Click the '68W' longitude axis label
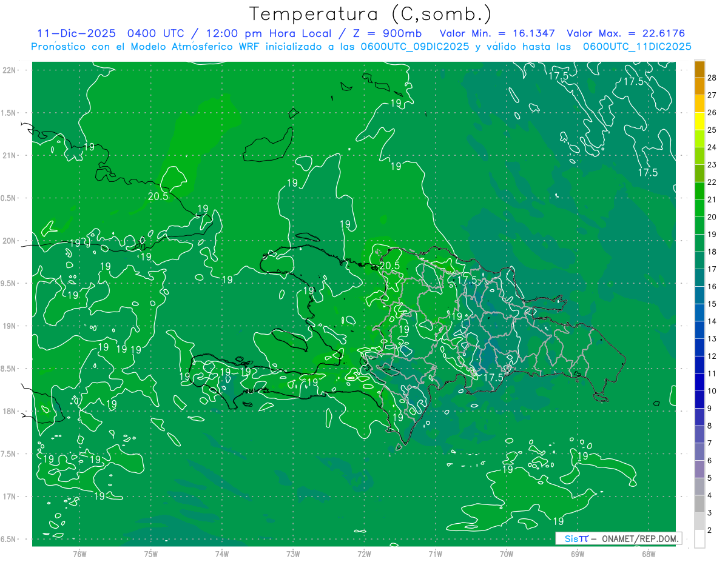Screen dimensions: 728x562 click(x=648, y=554)
